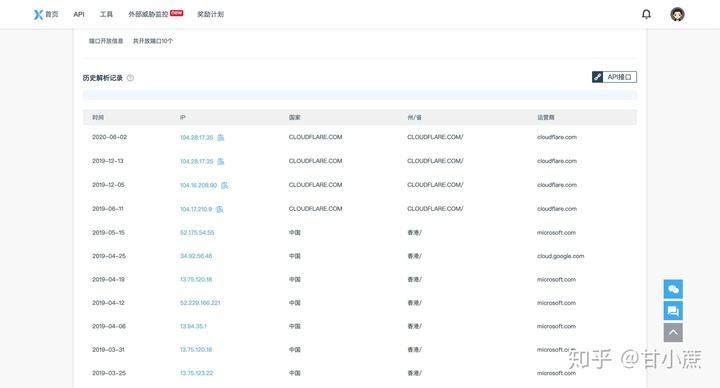
Task: Open IP link in the 2020-06-02 row
Action: (x=197, y=137)
